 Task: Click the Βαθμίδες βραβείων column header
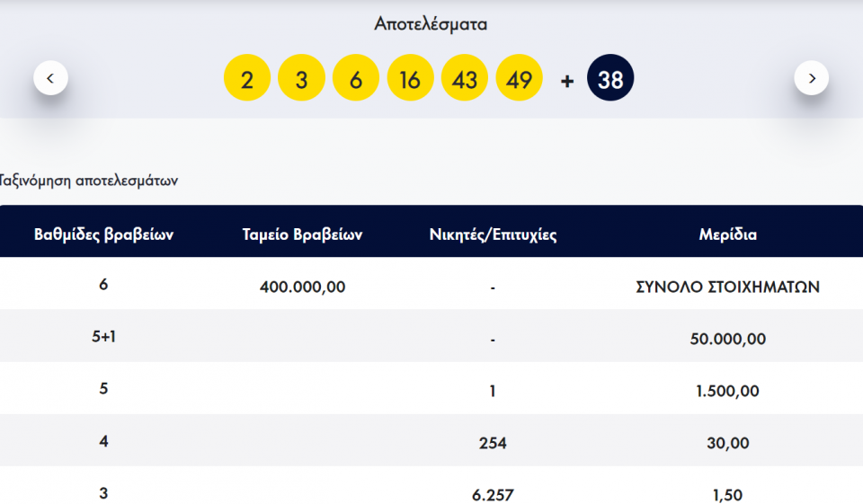tap(103, 235)
